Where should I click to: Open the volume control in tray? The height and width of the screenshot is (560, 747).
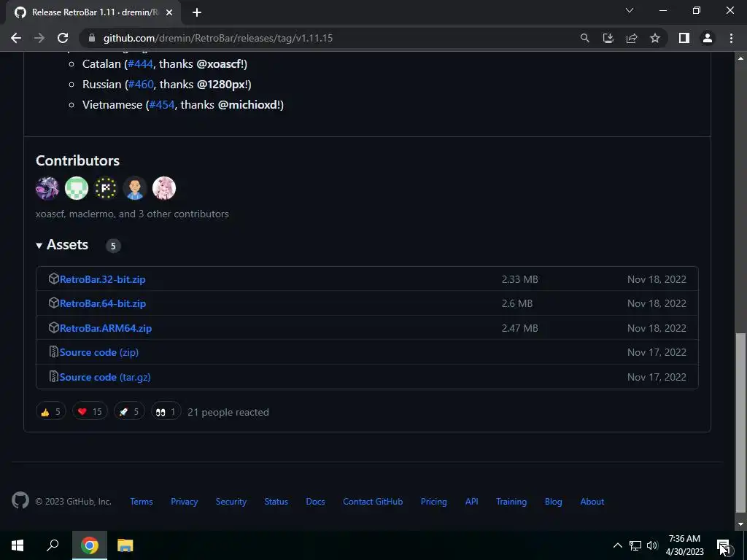(652, 545)
